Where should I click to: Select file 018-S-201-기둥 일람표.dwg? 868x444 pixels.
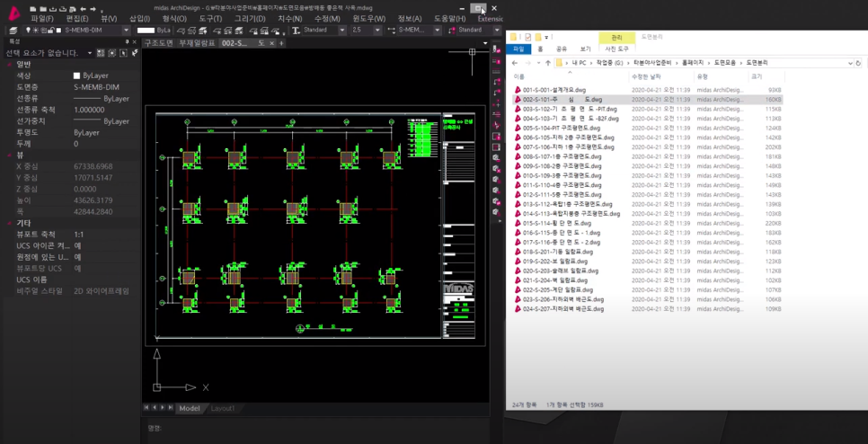[x=555, y=252]
